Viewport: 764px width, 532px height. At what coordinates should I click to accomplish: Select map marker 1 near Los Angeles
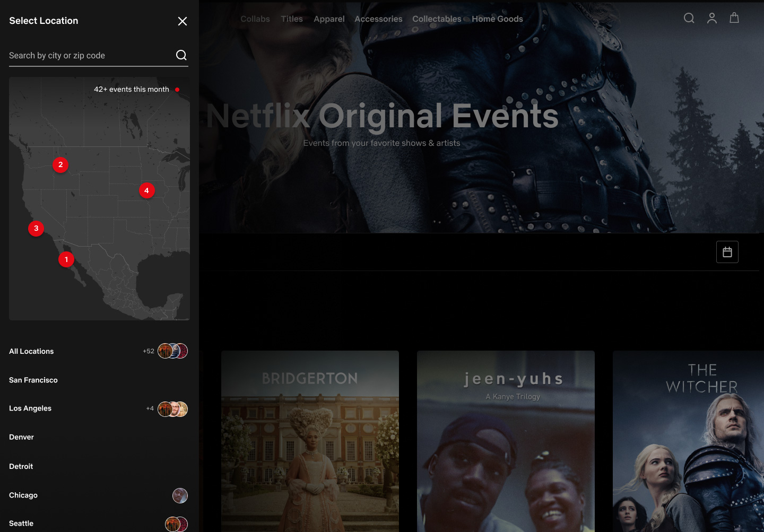tap(66, 259)
